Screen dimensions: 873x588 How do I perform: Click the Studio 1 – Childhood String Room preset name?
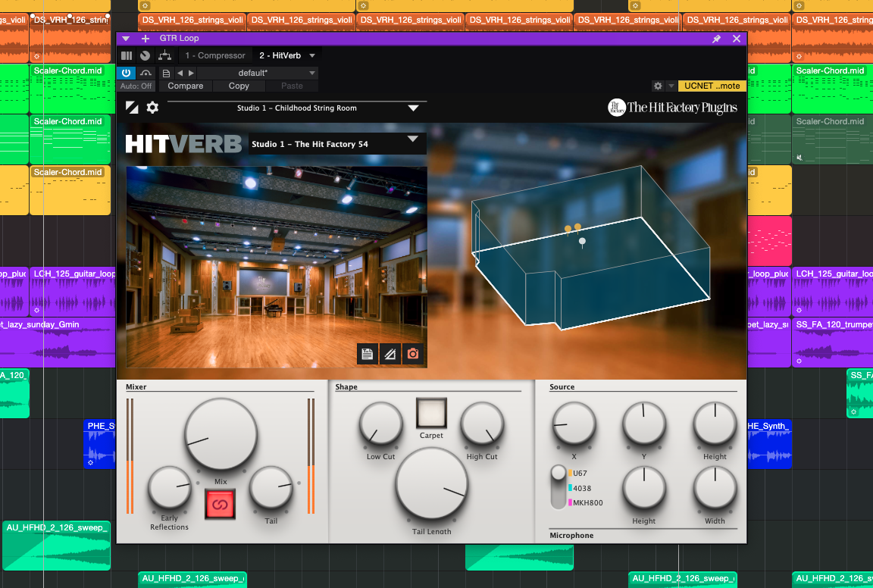[x=297, y=108]
